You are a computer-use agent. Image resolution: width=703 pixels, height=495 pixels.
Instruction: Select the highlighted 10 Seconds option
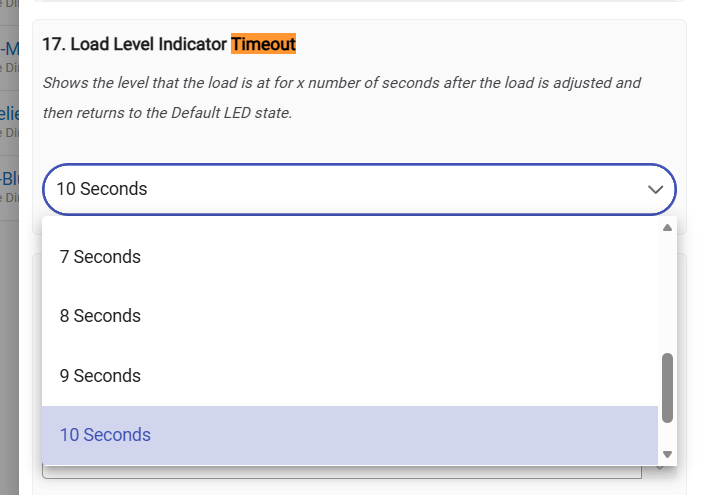pyautogui.click(x=105, y=435)
